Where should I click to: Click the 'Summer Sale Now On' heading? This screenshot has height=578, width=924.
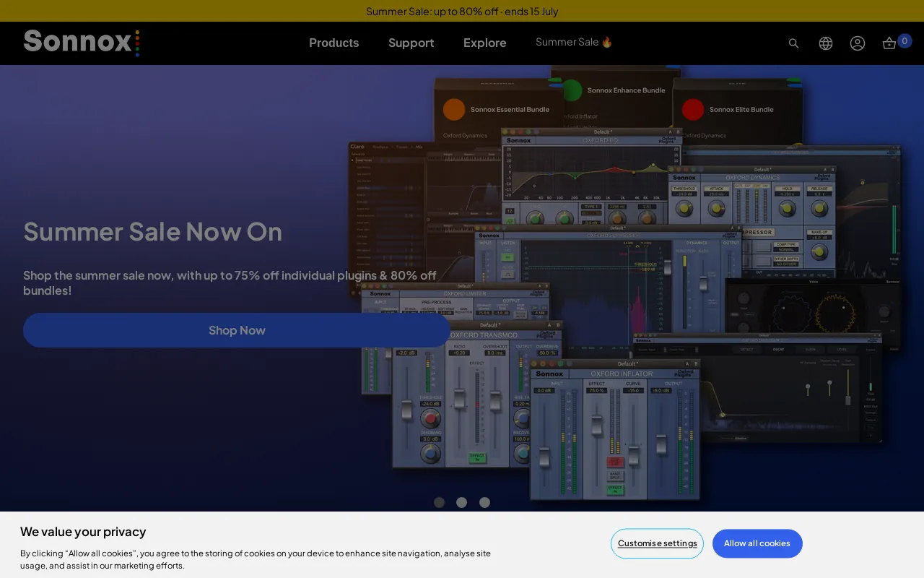(x=152, y=231)
